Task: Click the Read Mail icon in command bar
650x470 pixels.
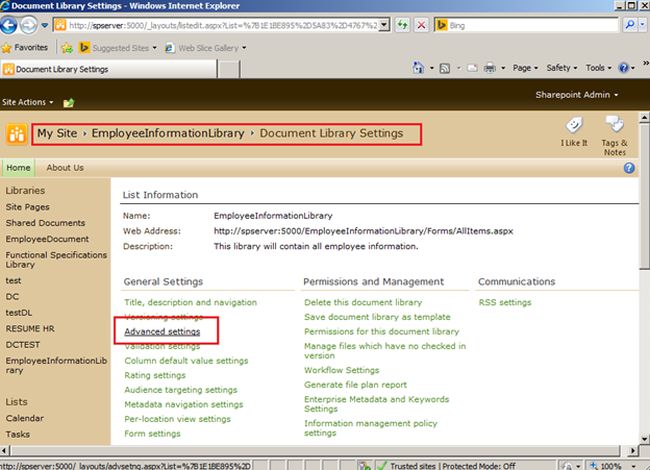Action: point(472,68)
